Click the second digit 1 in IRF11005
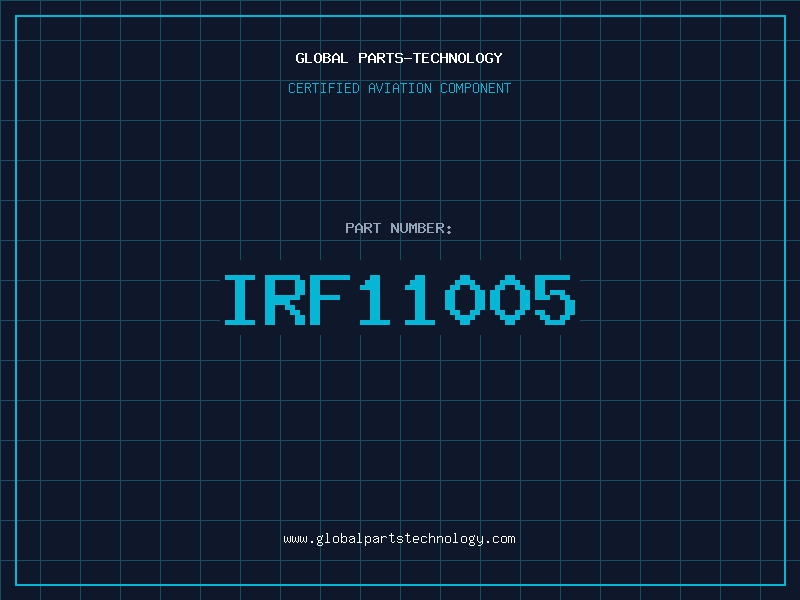The width and height of the screenshot is (800, 600). point(422,300)
